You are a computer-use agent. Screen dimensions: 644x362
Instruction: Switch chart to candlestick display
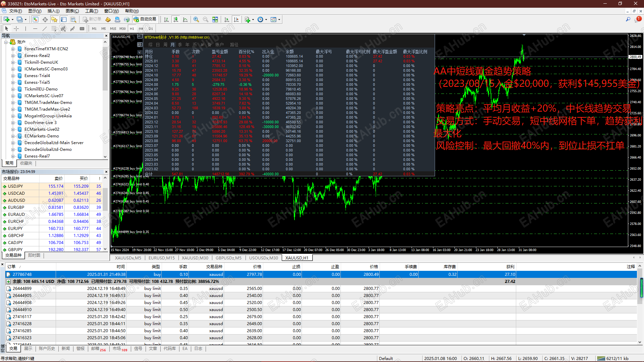(x=176, y=19)
